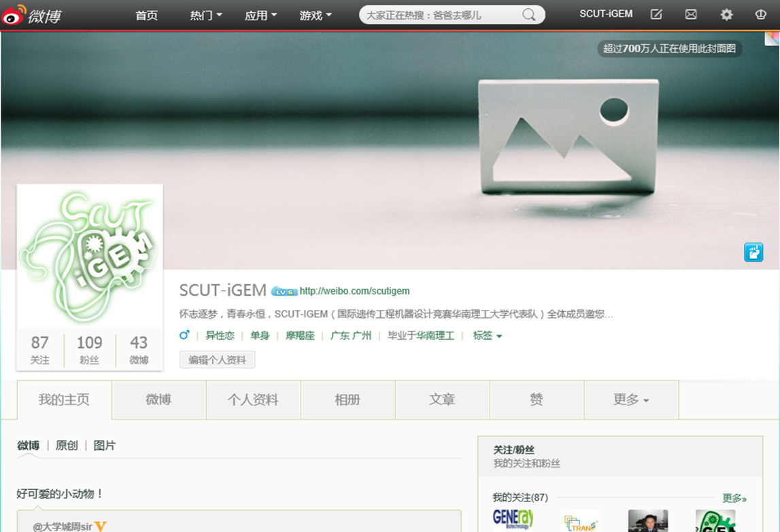
Task: Expand the 应用 dropdown menu
Action: click(x=260, y=15)
